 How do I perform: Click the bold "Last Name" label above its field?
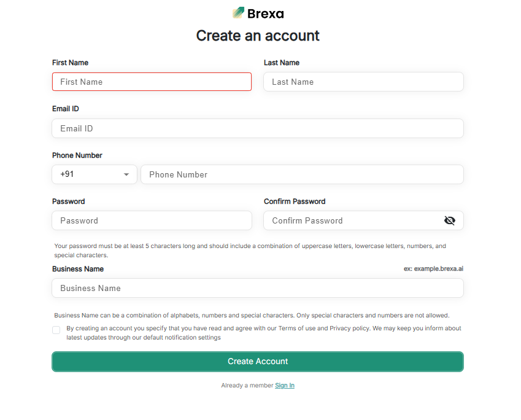[x=282, y=63]
